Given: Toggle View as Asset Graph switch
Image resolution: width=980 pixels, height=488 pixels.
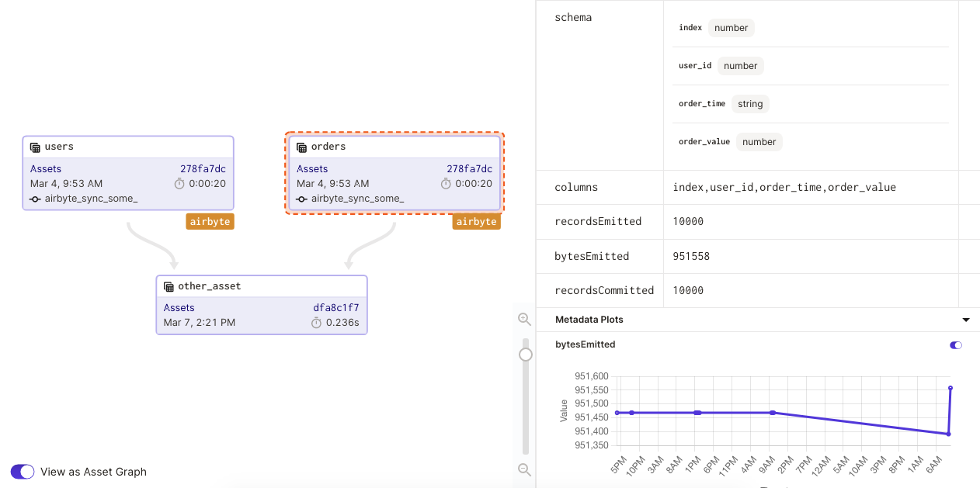Looking at the screenshot, I should (23, 472).
